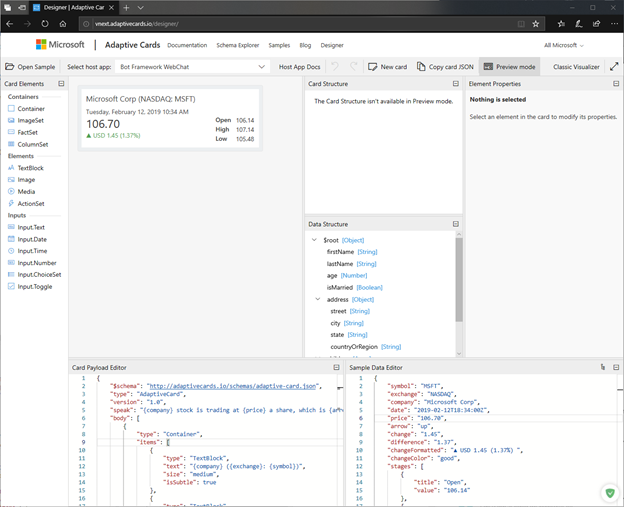624x507 pixels.
Task: Click the Open Sample folder icon
Action: tap(10, 66)
